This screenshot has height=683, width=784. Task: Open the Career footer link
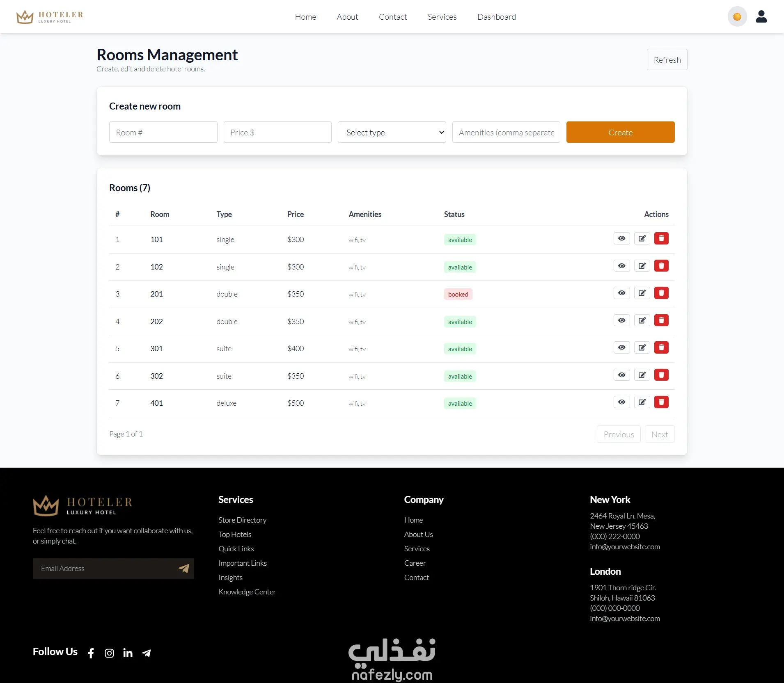[x=415, y=563]
